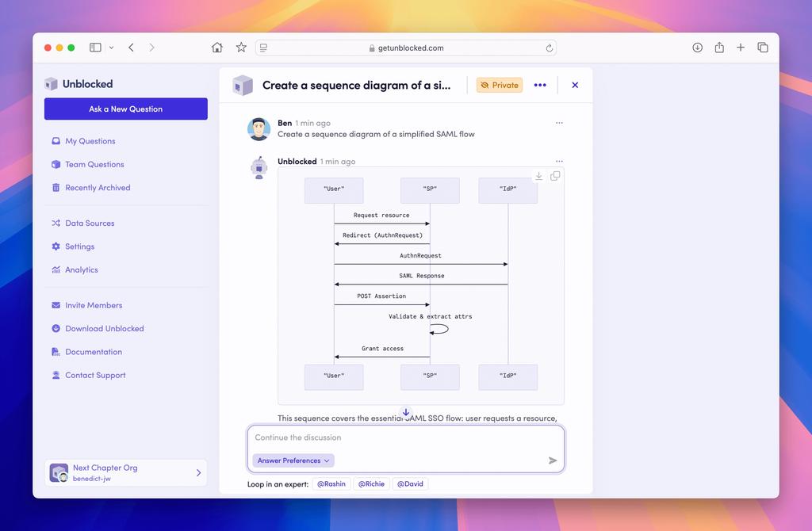
Task: Focus the Continue the discussion field
Action: point(406,437)
